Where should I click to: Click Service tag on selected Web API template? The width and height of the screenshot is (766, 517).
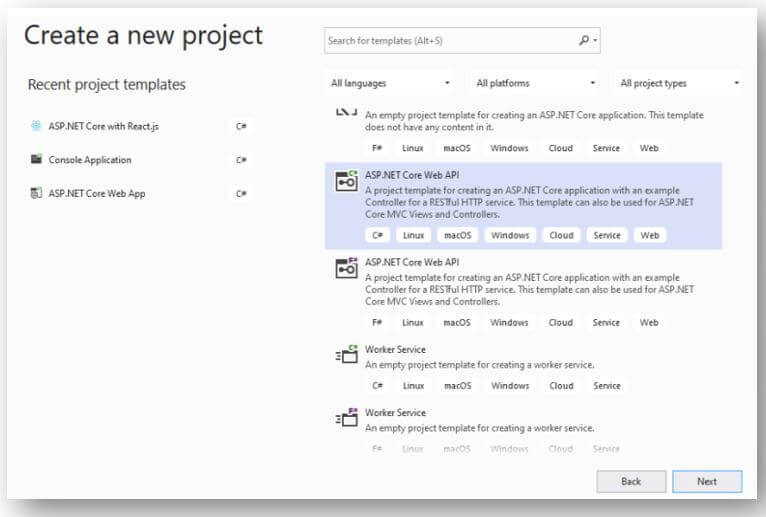(x=607, y=235)
